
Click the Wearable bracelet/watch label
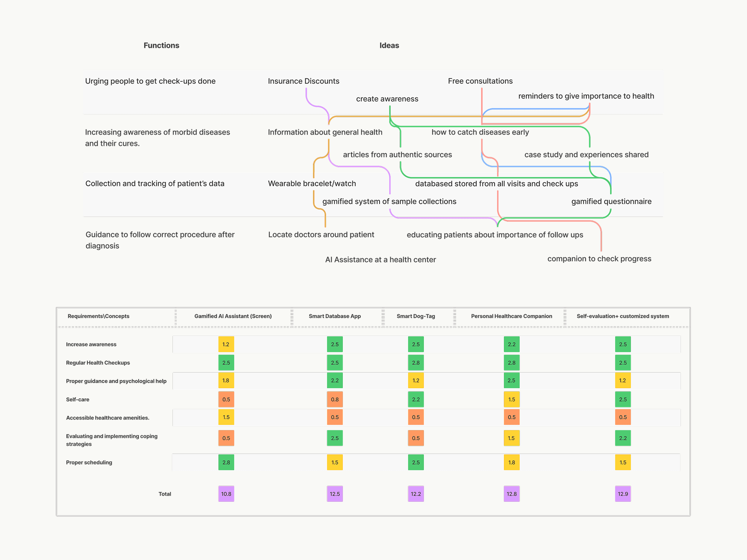pyautogui.click(x=312, y=183)
